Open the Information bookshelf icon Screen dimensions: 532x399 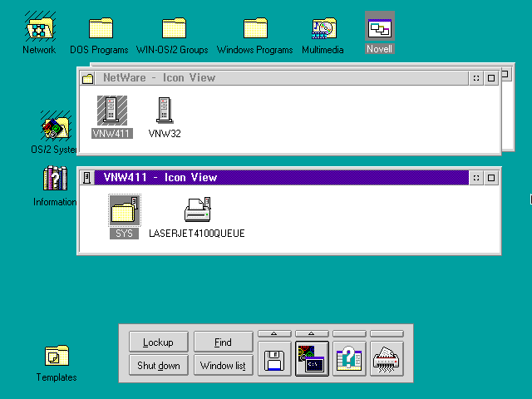[55, 178]
